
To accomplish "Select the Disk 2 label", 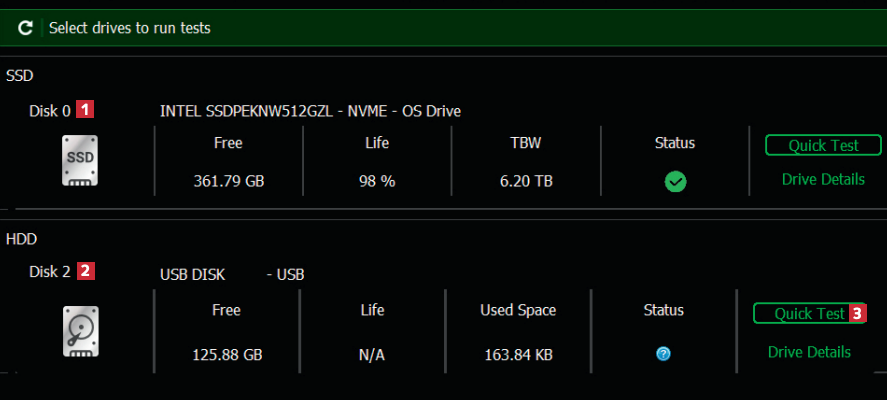I will click(50, 271).
